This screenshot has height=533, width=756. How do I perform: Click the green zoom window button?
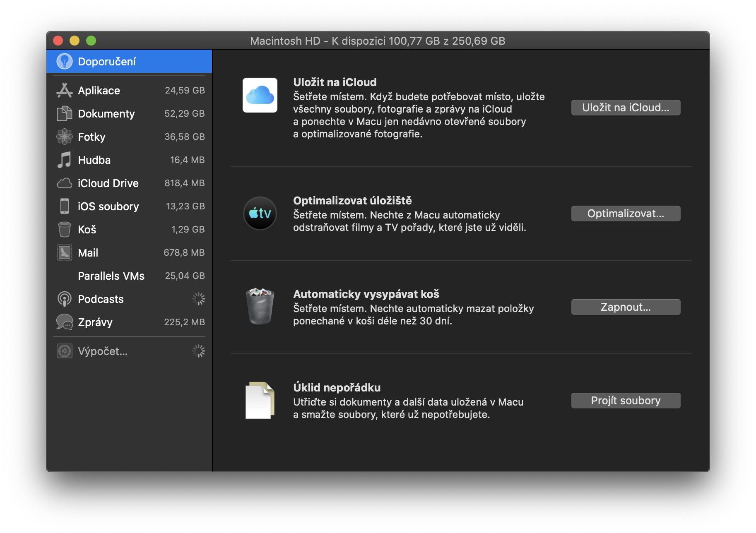pos(91,41)
